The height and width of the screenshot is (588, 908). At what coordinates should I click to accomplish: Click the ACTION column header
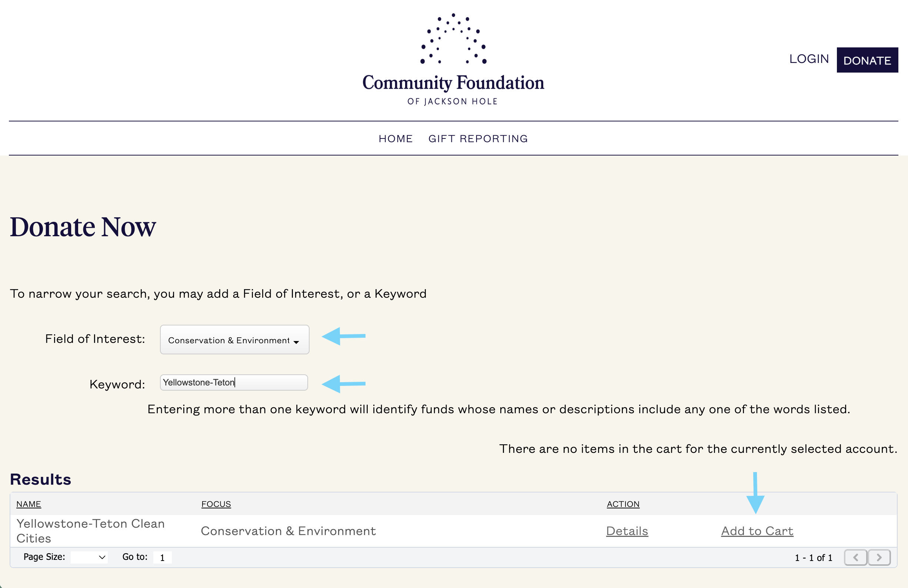pyautogui.click(x=623, y=504)
